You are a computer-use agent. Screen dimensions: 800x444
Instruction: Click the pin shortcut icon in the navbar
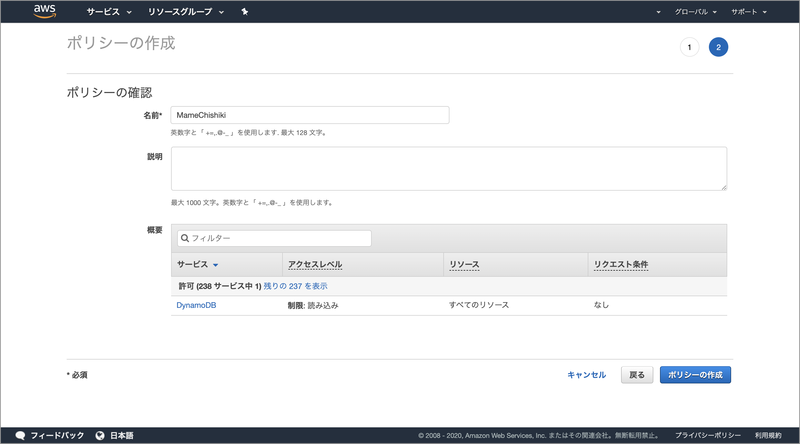click(245, 12)
